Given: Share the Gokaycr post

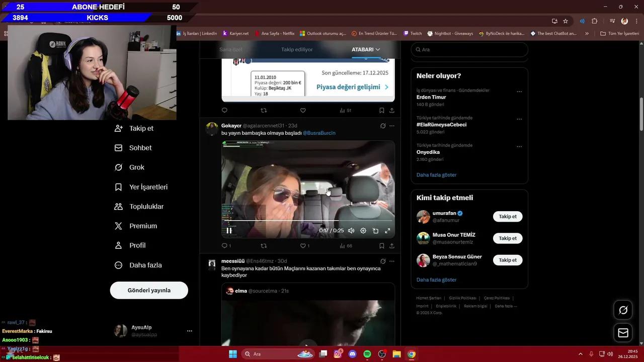Looking at the screenshot, I should tap(392, 246).
